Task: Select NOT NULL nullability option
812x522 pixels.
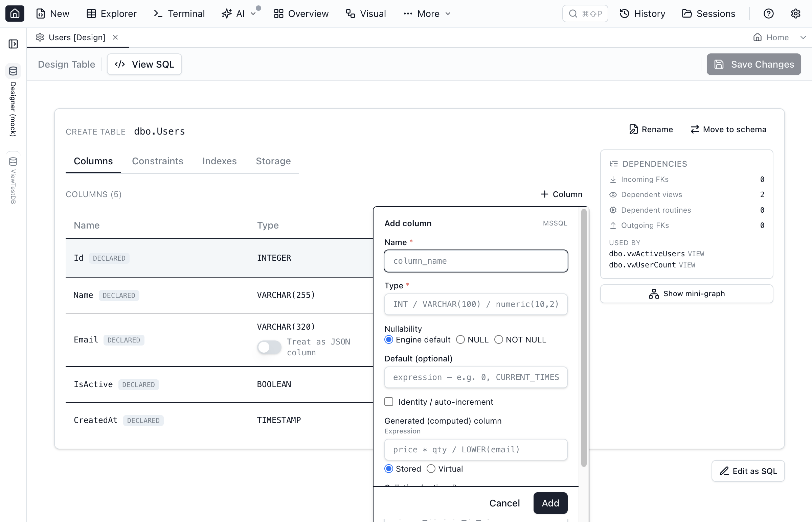Action: (x=499, y=340)
